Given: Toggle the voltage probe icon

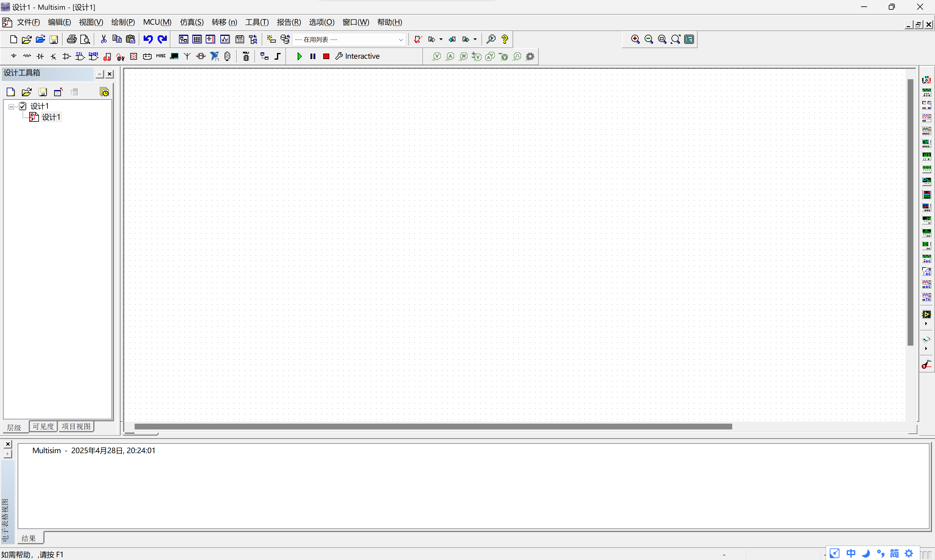Looking at the screenshot, I should (x=436, y=56).
